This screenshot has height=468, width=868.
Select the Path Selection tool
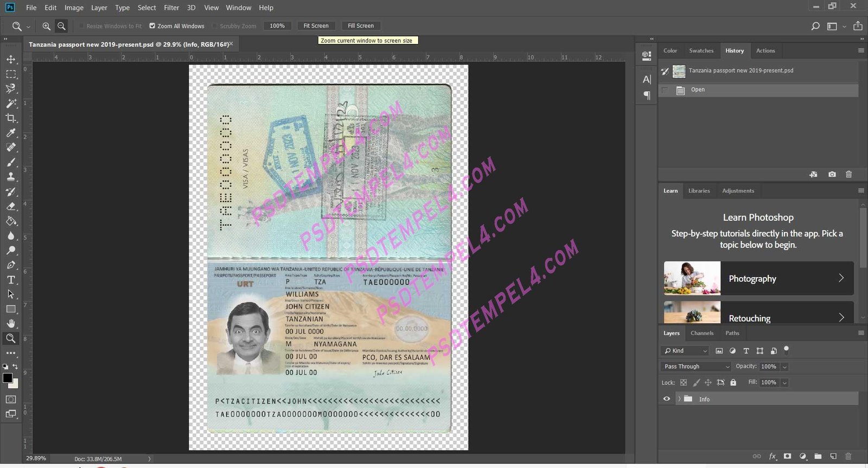(x=11, y=294)
